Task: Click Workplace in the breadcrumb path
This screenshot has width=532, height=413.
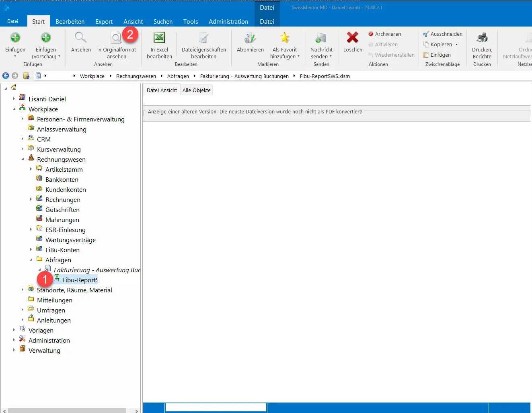Action: click(x=92, y=76)
